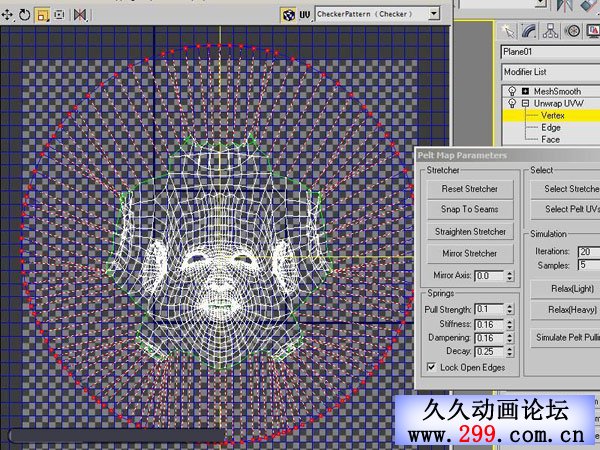
Task: Click the Relax(Heavy) button
Action: 566,310
